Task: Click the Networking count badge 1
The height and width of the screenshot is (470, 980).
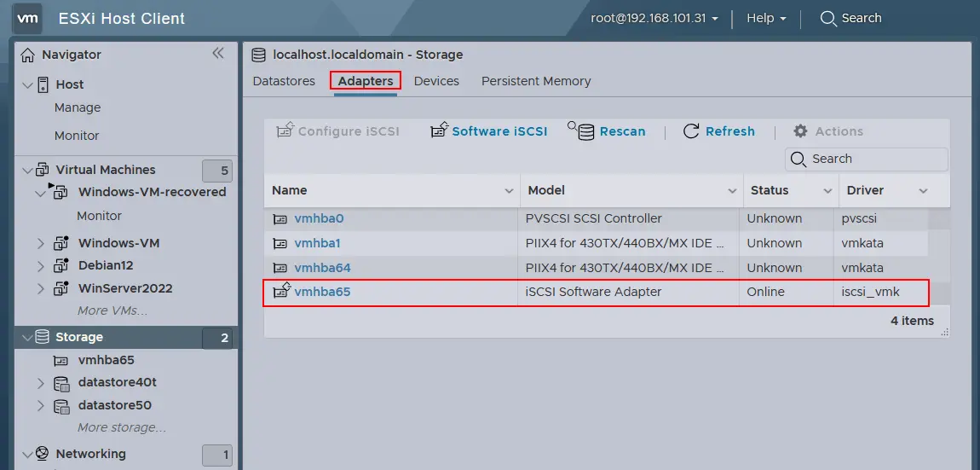Action: pyautogui.click(x=216, y=455)
